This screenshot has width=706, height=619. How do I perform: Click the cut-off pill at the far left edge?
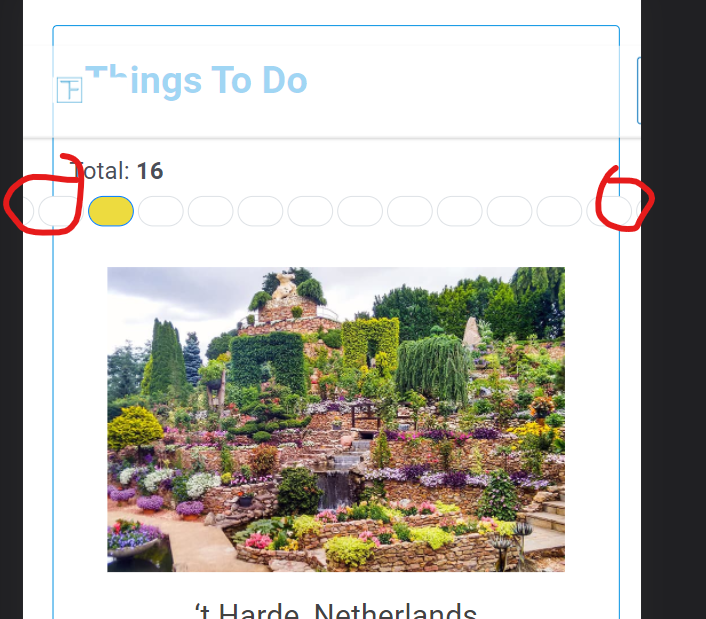28,211
